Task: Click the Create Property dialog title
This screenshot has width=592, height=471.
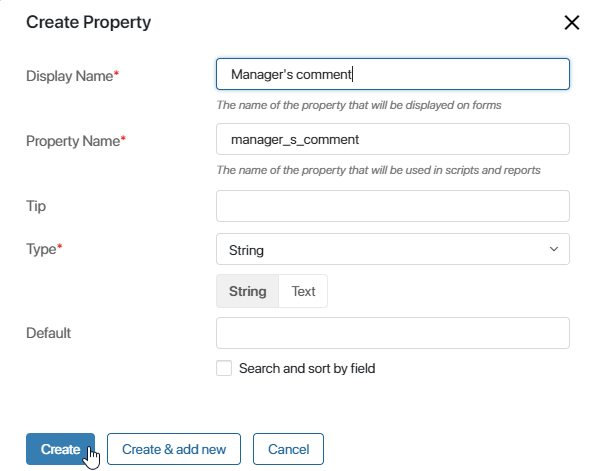Action: pyautogui.click(x=88, y=22)
